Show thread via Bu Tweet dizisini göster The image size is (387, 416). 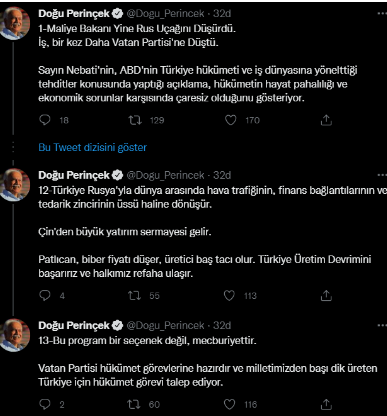tap(92, 147)
